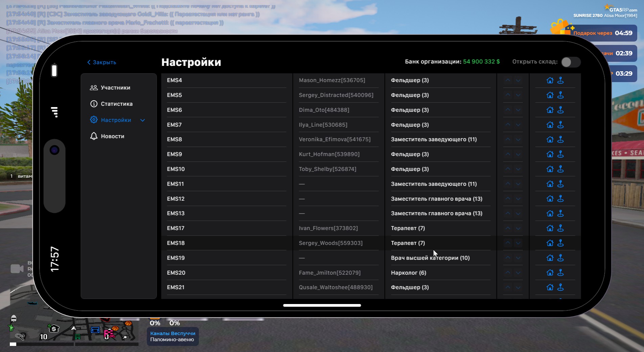This screenshot has width=644, height=352.
Task: Open the Статистика section
Action: pos(116,104)
